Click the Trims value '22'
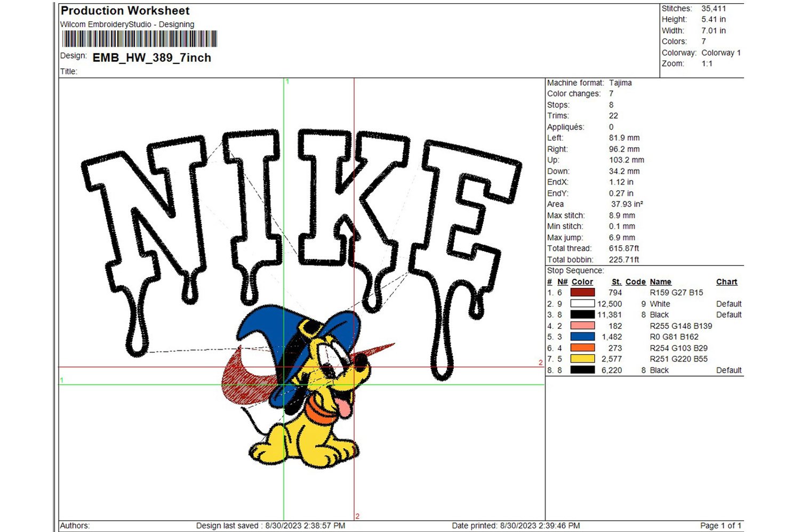 pyautogui.click(x=614, y=116)
